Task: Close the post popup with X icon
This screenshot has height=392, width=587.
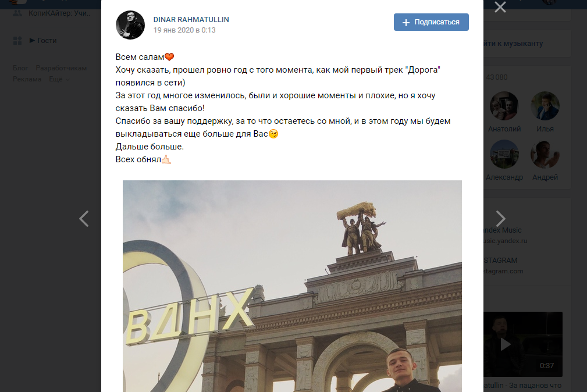Action: pos(500,7)
